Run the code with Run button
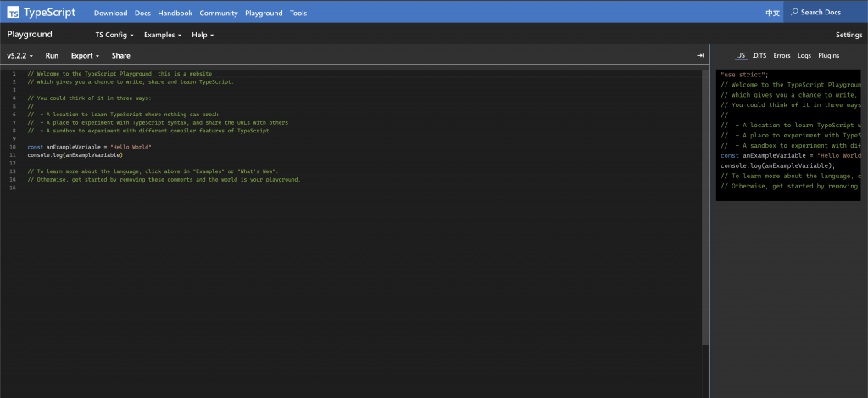 52,55
